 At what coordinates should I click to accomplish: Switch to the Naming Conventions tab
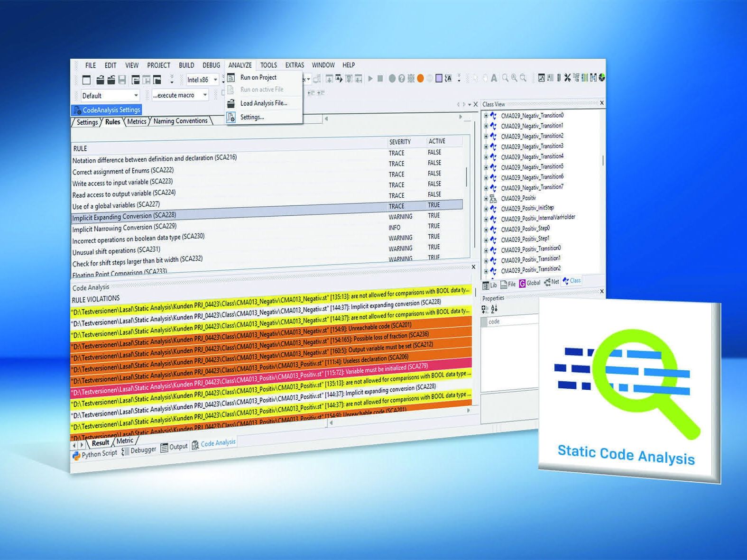tap(180, 121)
